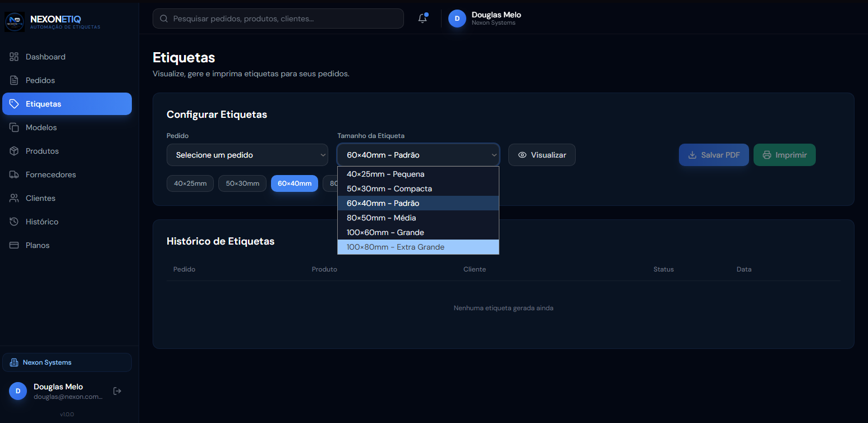Screen dimensions: 868x423
Task: Click the Nexon Systems building icon
Action: point(15,362)
